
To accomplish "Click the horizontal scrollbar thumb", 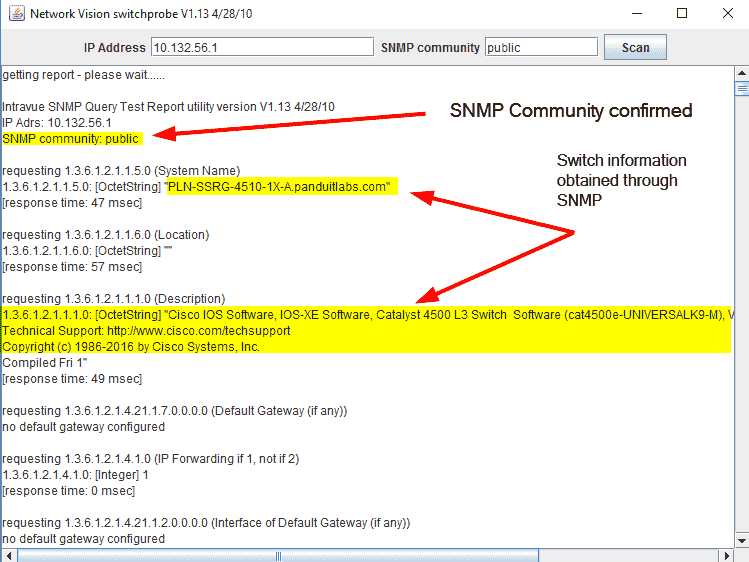I will tap(278, 556).
